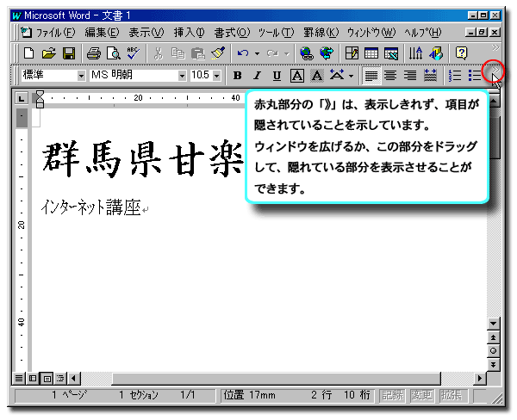Run the ABC spell check

134,53
